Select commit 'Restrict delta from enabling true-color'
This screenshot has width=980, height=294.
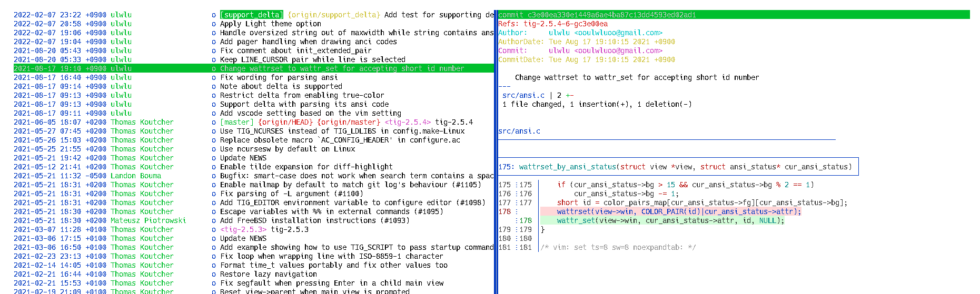coord(253,95)
